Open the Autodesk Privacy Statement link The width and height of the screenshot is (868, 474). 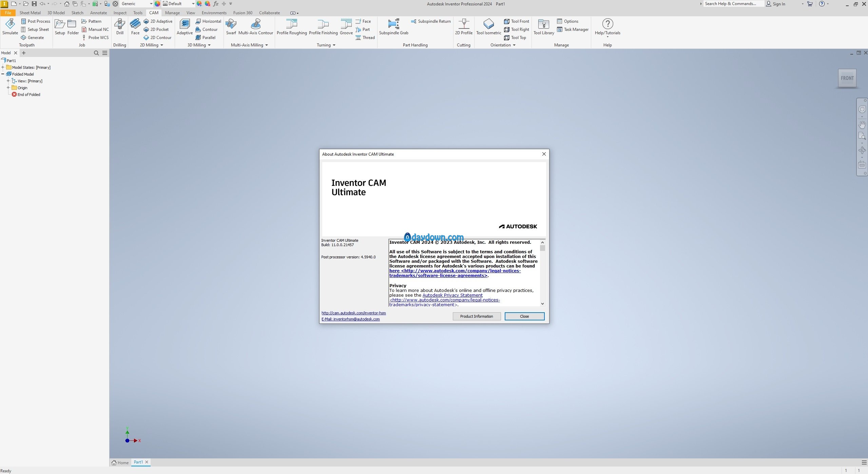tap(452, 295)
